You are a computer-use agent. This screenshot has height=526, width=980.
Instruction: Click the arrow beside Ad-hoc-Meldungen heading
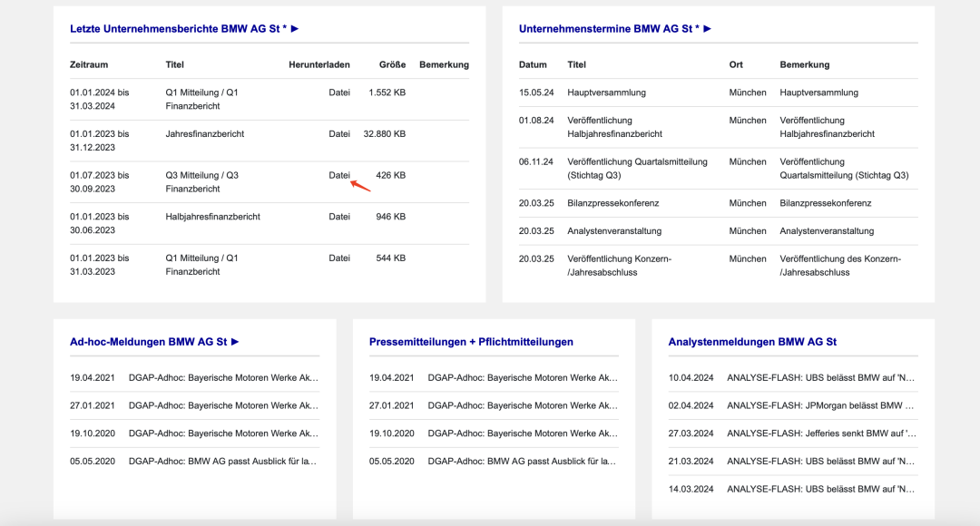tap(235, 342)
